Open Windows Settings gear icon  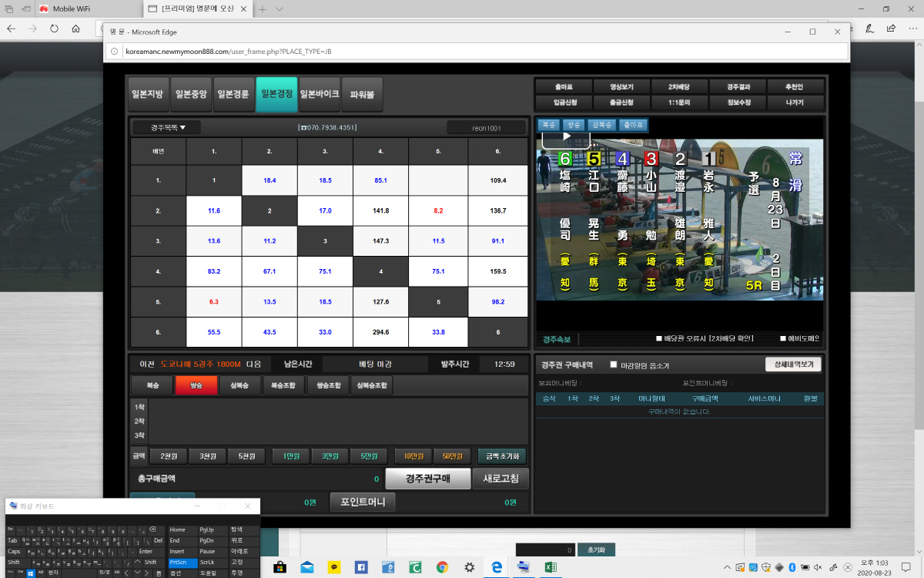click(x=469, y=567)
